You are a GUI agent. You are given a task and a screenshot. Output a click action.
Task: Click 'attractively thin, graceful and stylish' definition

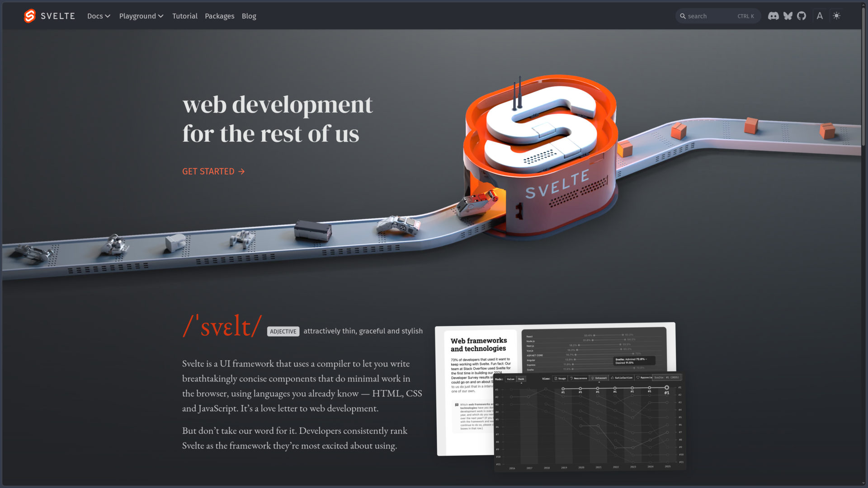point(363,331)
